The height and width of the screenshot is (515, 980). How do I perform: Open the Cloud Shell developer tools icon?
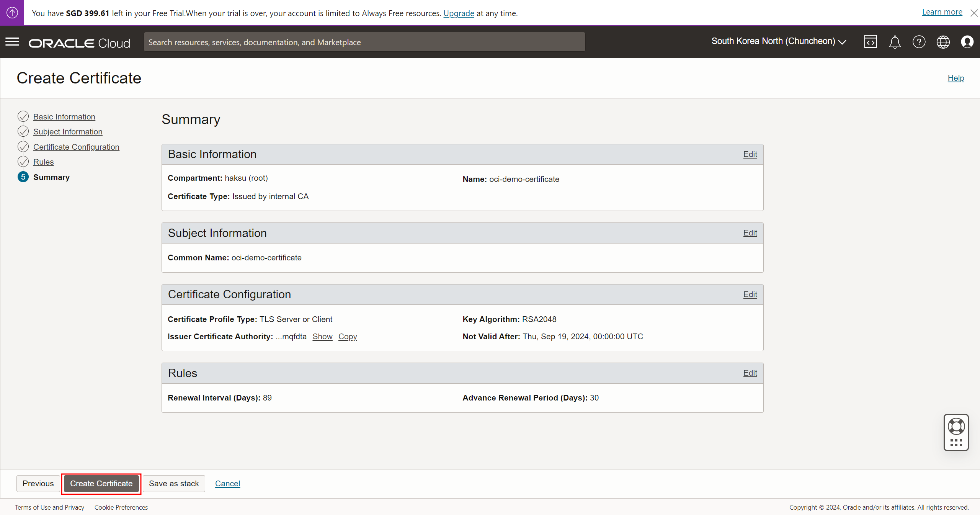870,42
